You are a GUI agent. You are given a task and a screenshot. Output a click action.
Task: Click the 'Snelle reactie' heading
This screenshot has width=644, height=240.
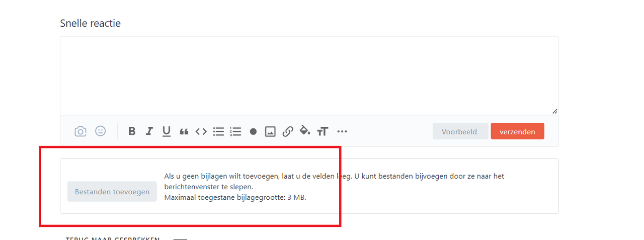91,23
